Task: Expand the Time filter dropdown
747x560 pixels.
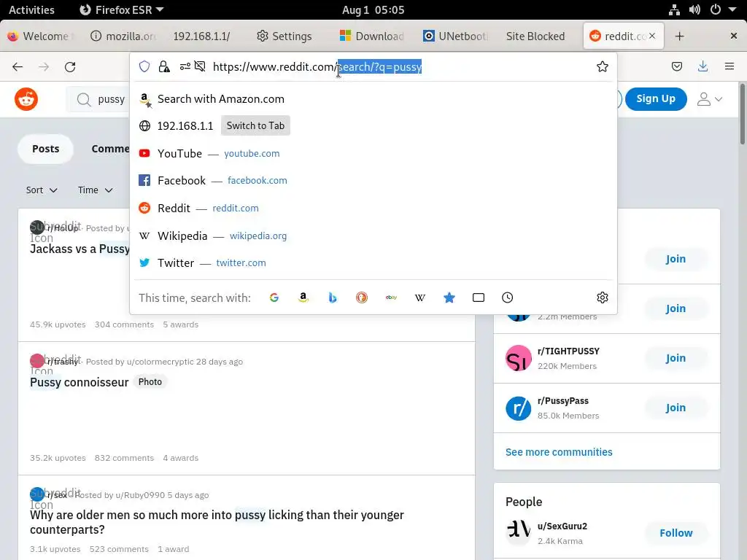Action: point(96,190)
